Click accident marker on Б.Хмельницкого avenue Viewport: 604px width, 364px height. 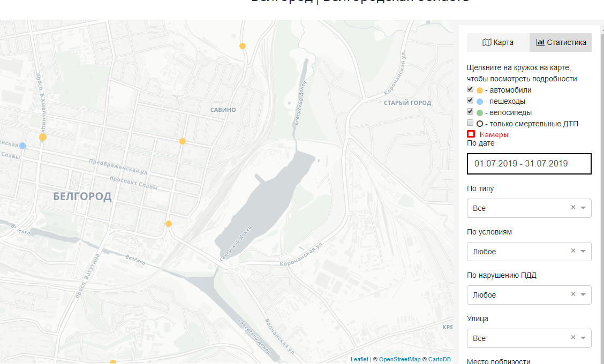[43, 137]
